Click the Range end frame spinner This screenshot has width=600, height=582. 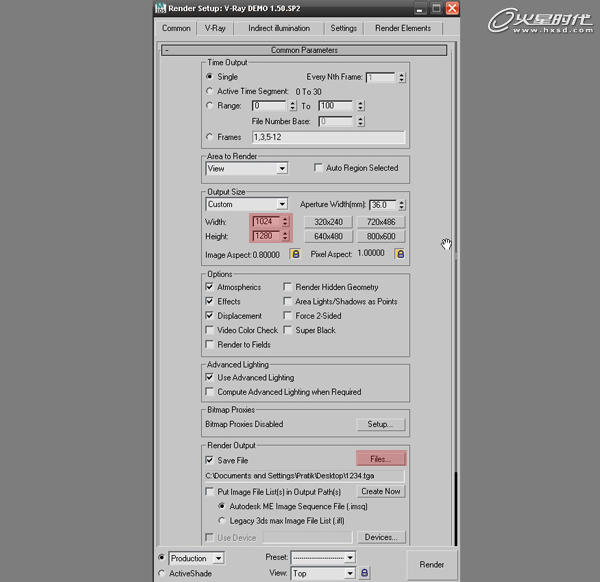360,106
